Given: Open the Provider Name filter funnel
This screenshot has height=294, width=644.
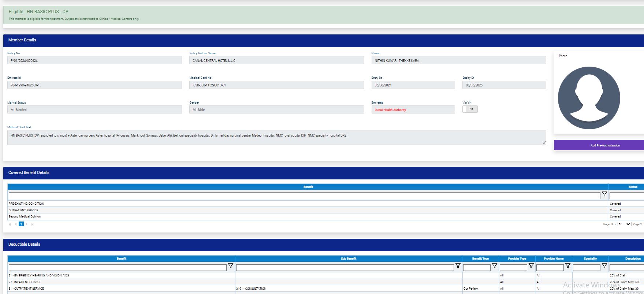Looking at the screenshot, I should click(567, 266).
